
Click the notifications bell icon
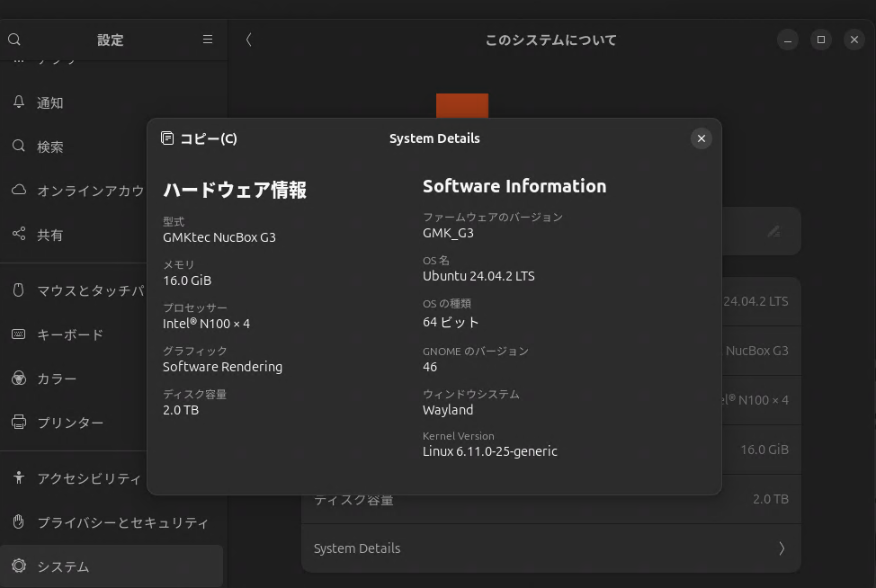pos(18,102)
